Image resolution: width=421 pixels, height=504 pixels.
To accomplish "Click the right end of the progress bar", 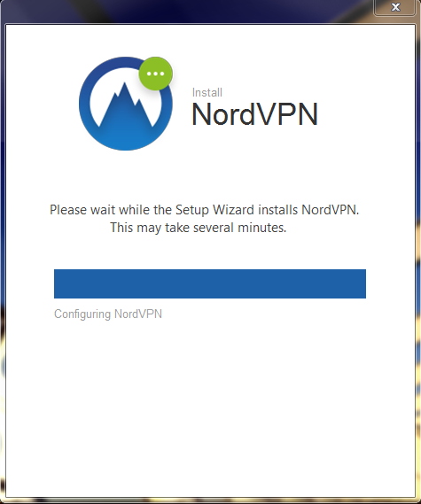I will tap(363, 283).
